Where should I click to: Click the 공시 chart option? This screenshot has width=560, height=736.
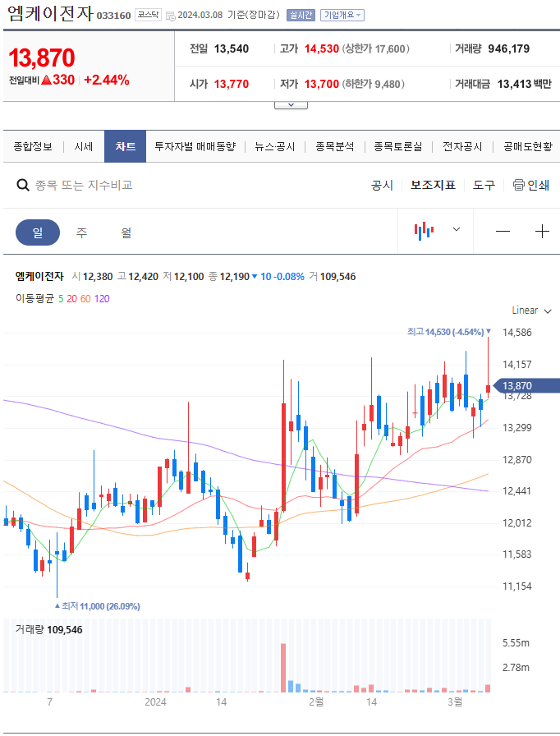(x=382, y=185)
